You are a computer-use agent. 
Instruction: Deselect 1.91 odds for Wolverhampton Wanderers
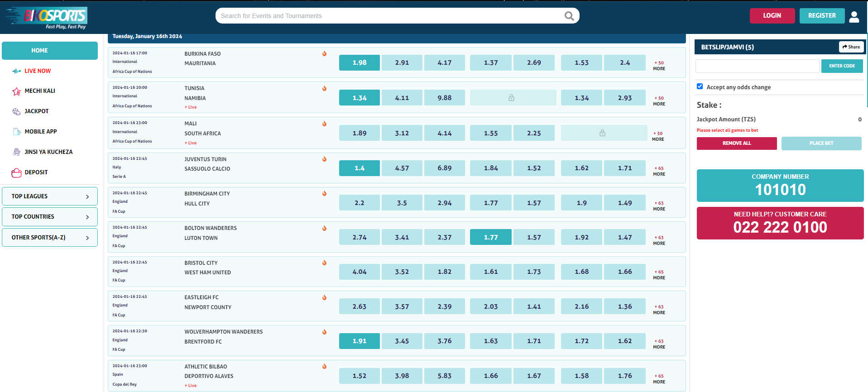[x=360, y=341]
